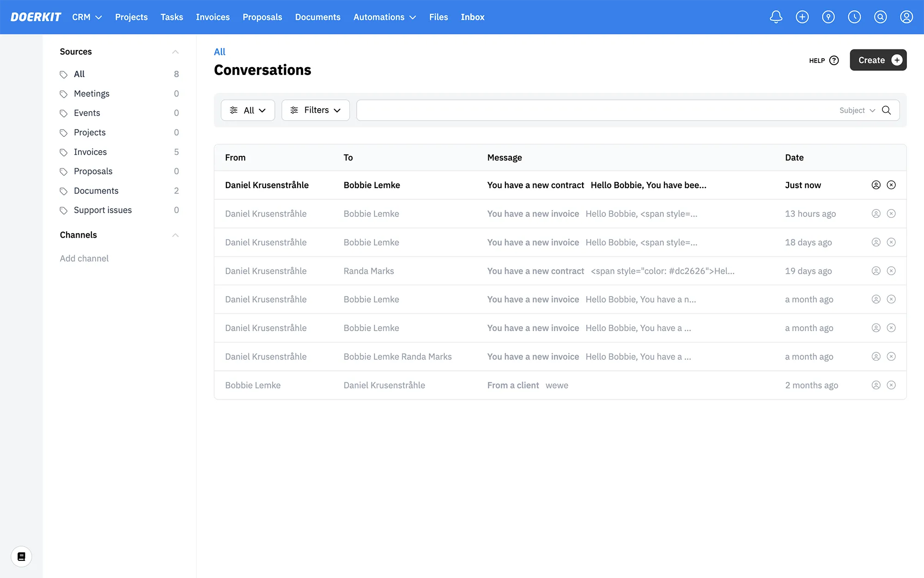The image size is (924, 578).
Task: Click the help question-mark icon next to HELP
Action: 834,61
